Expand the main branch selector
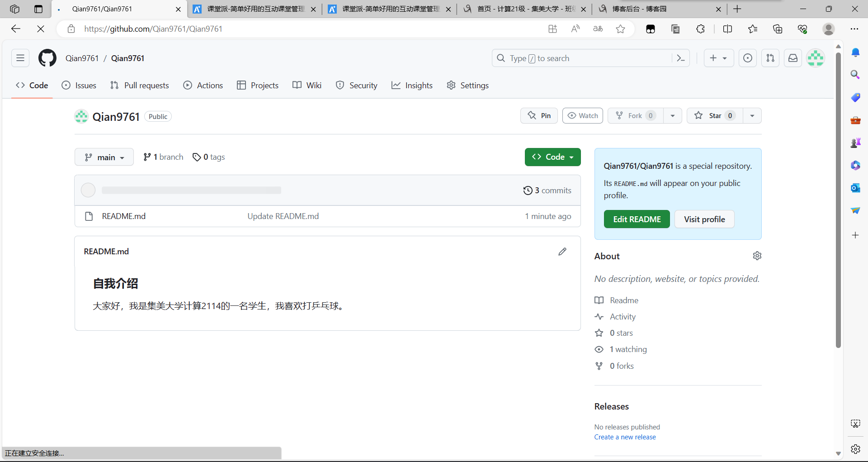The width and height of the screenshot is (868, 462). click(x=104, y=157)
